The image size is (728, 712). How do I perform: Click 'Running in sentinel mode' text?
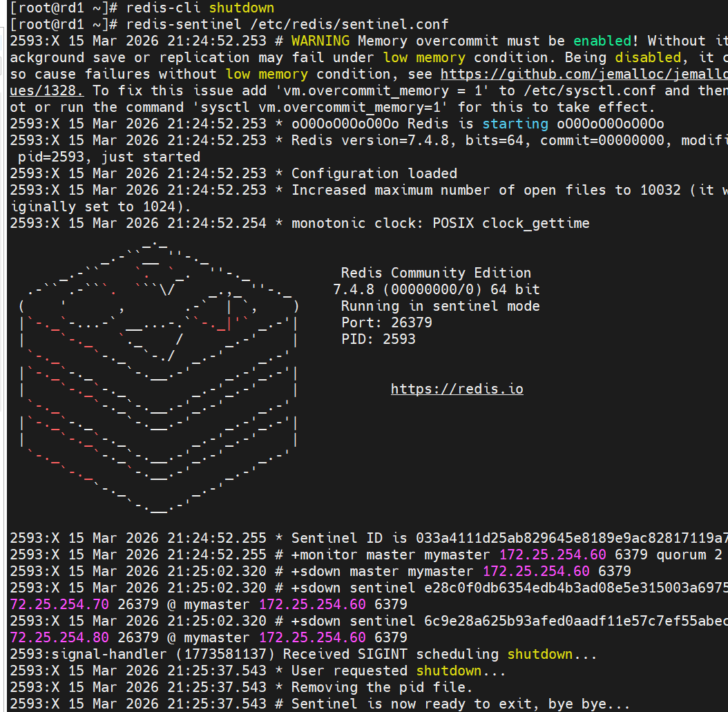440,307
